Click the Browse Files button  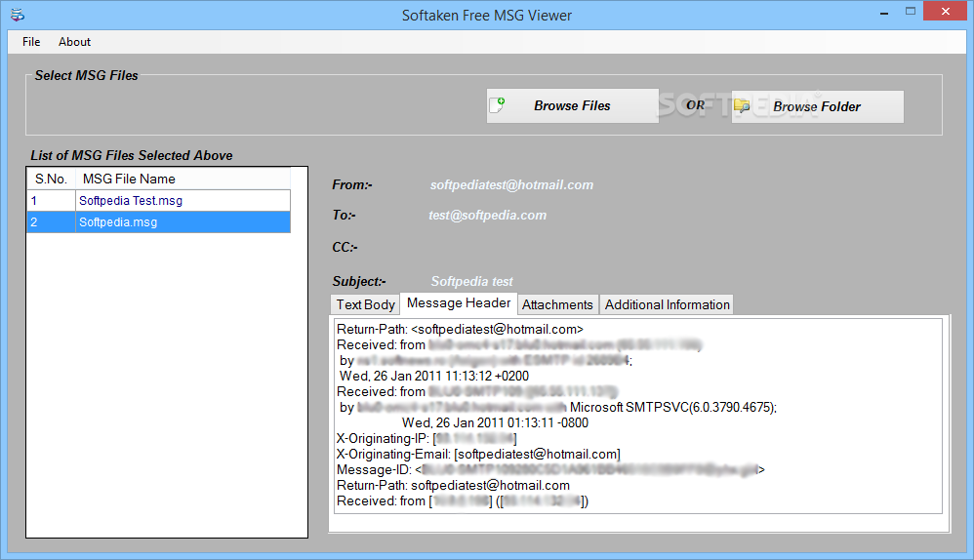(572, 105)
